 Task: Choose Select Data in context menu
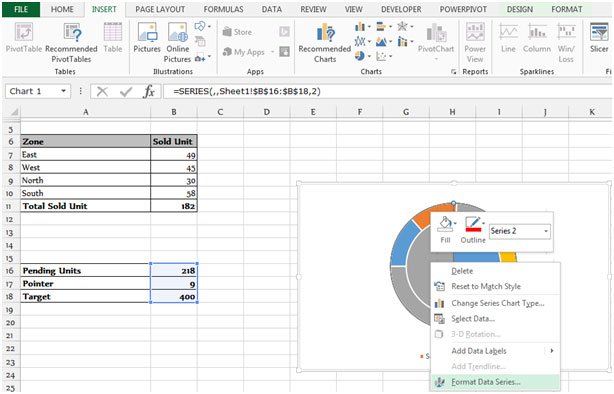tap(496, 319)
